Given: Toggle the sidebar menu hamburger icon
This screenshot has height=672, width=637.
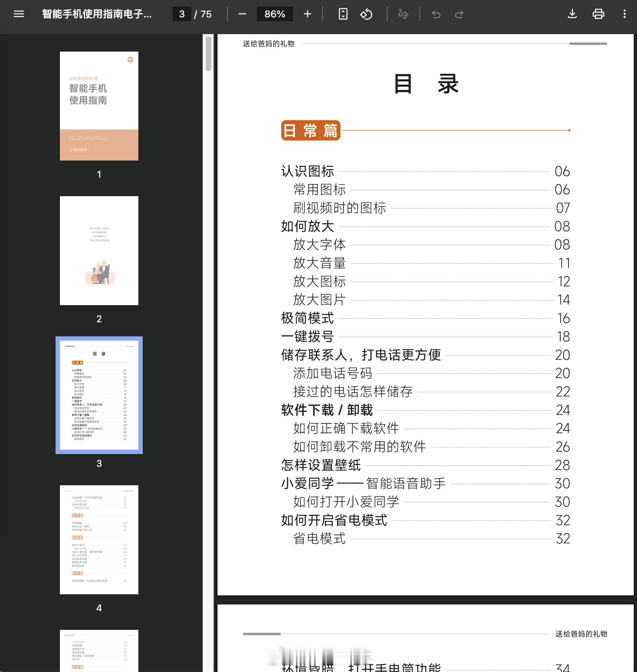Looking at the screenshot, I should [19, 14].
